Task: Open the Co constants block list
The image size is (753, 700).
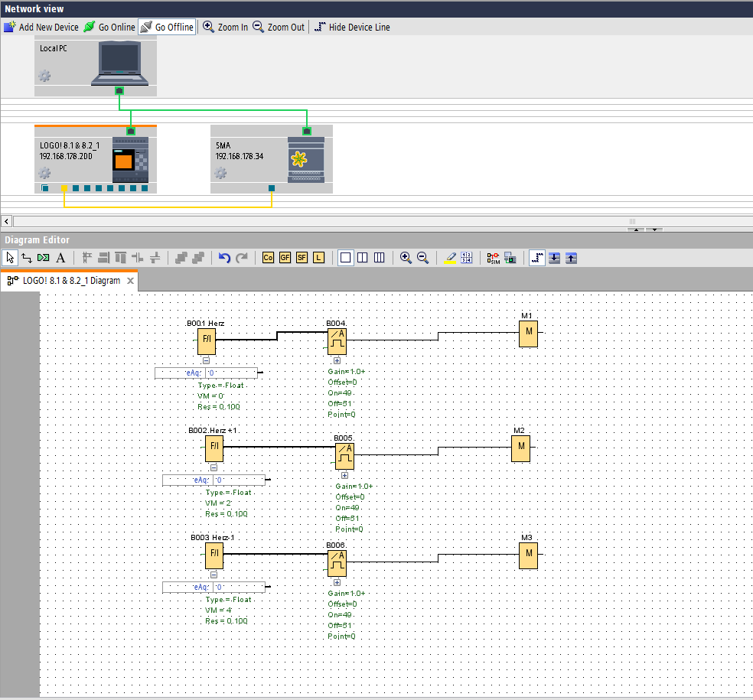Action: tap(268, 258)
